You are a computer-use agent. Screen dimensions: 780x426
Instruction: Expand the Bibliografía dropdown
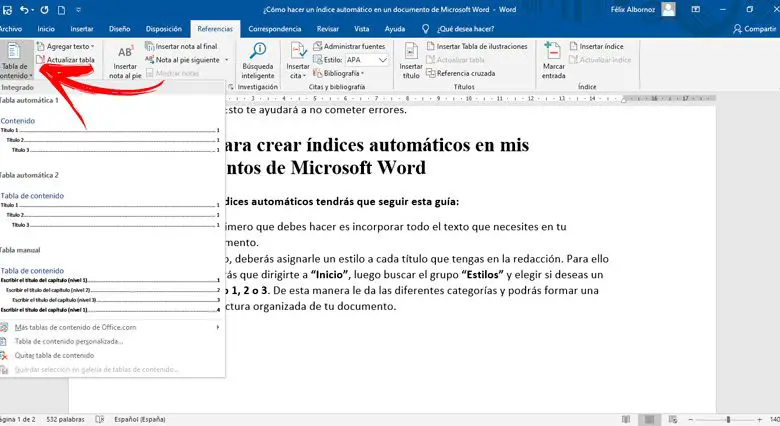click(338, 73)
